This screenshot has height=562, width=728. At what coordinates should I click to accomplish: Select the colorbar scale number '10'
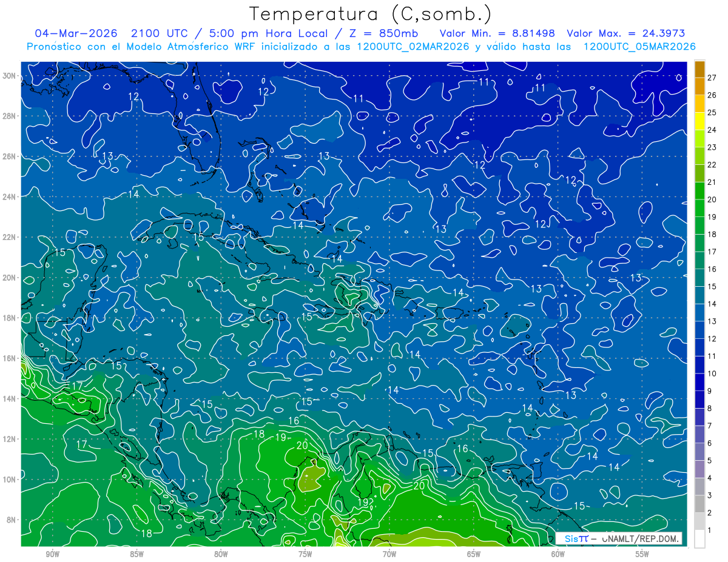712,373
